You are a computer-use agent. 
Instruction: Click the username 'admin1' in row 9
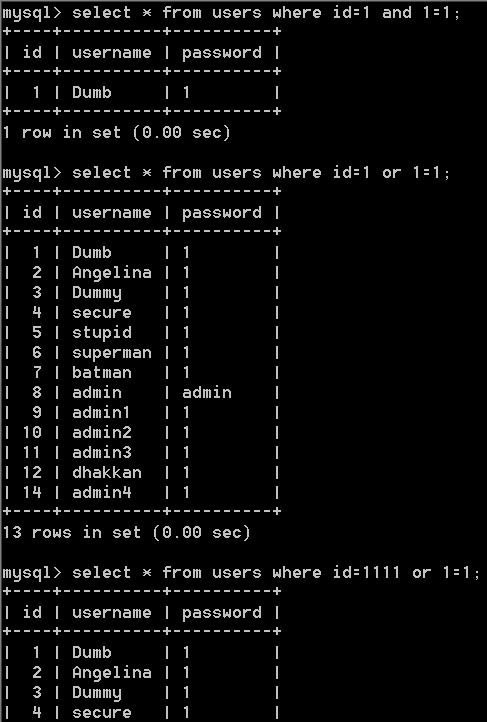click(x=101, y=413)
